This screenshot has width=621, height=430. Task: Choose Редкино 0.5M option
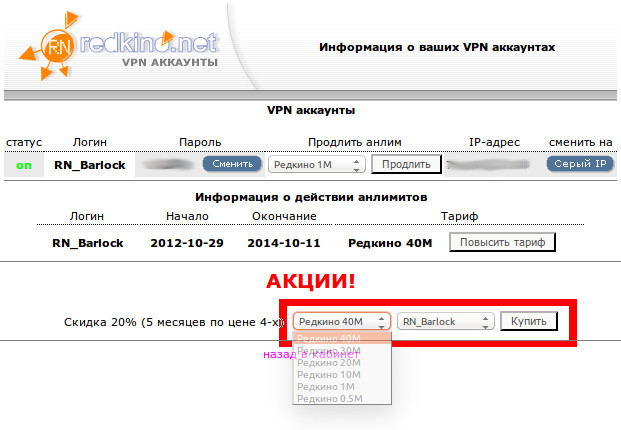pyautogui.click(x=329, y=398)
